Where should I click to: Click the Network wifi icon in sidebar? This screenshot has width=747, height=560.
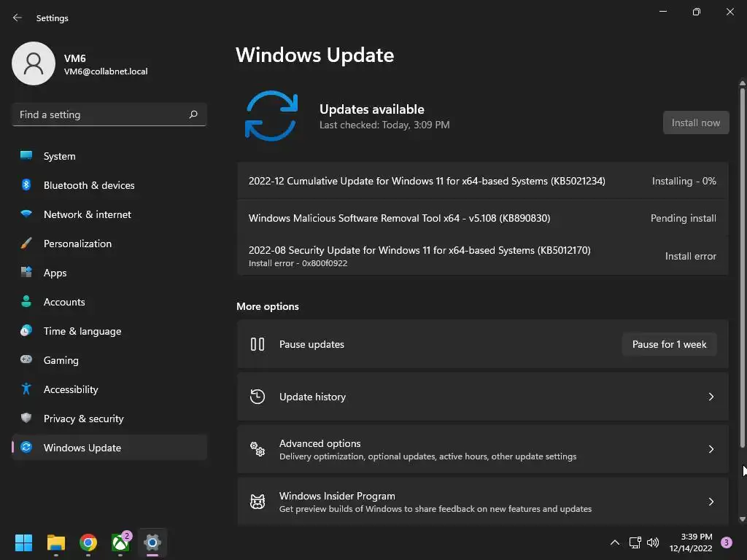coord(26,214)
